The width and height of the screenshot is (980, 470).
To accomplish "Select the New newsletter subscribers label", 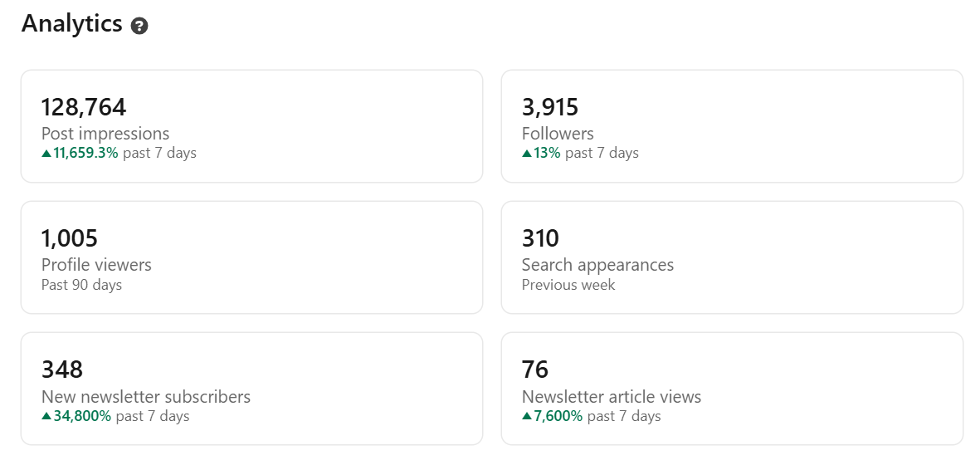I will (x=146, y=397).
